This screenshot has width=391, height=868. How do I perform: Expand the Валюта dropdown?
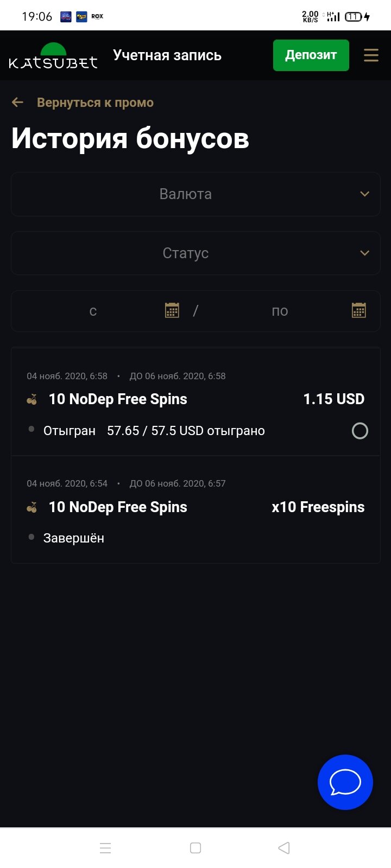[x=186, y=194]
